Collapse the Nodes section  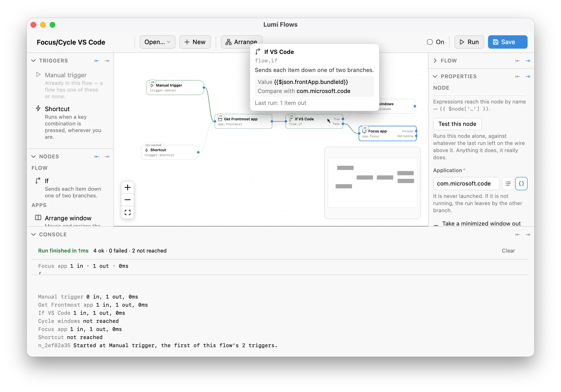pos(33,157)
